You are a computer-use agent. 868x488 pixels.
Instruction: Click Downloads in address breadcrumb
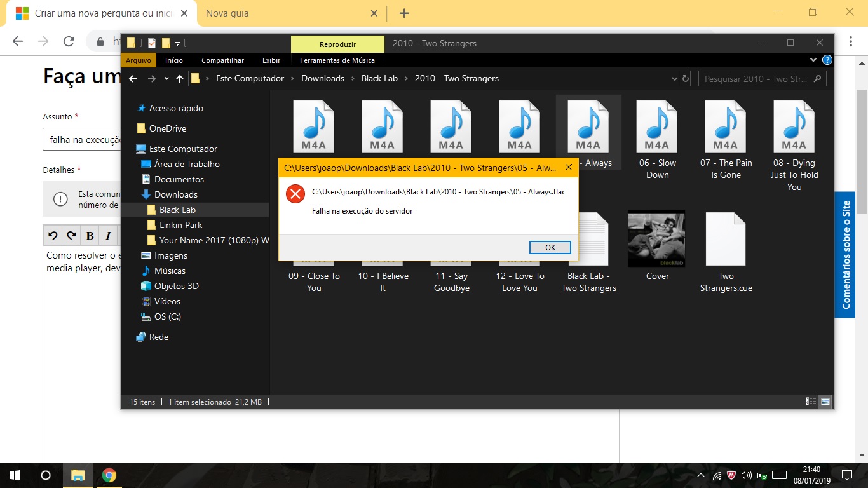coord(323,78)
